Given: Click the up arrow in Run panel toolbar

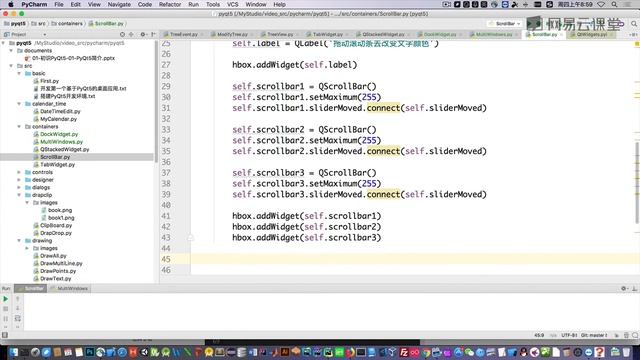Looking at the screenshot, I should (18, 299).
